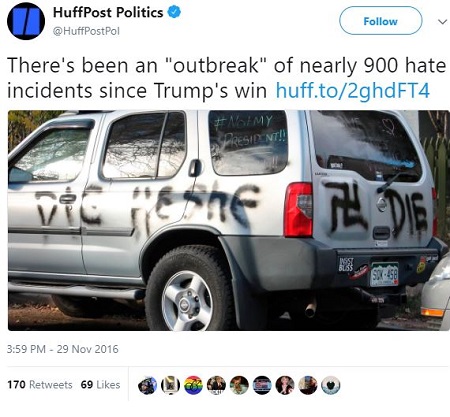
Task: Open the eighth liker's avatar
Action: tap(308, 385)
